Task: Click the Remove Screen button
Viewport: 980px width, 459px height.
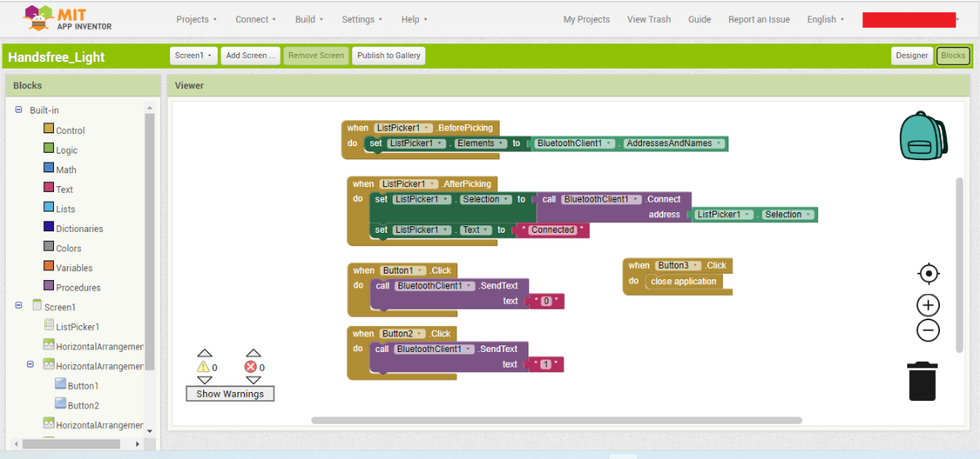Action: tap(316, 56)
